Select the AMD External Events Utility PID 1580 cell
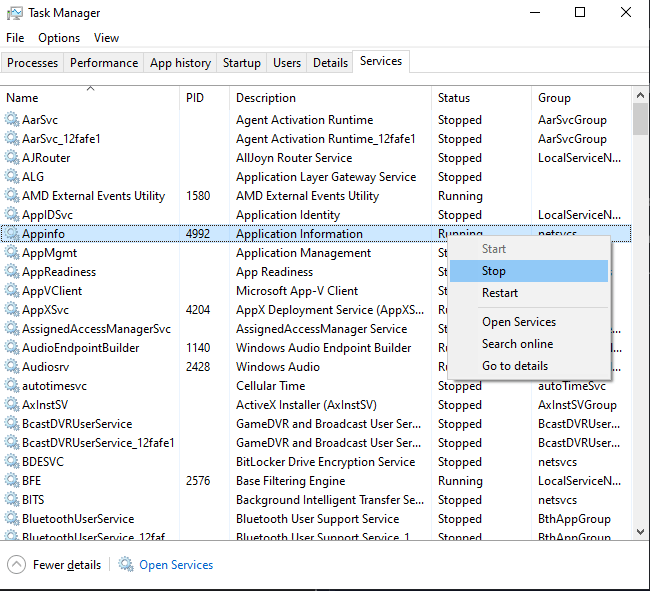This screenshot has width=650, height=591. (x=198, y=196)
